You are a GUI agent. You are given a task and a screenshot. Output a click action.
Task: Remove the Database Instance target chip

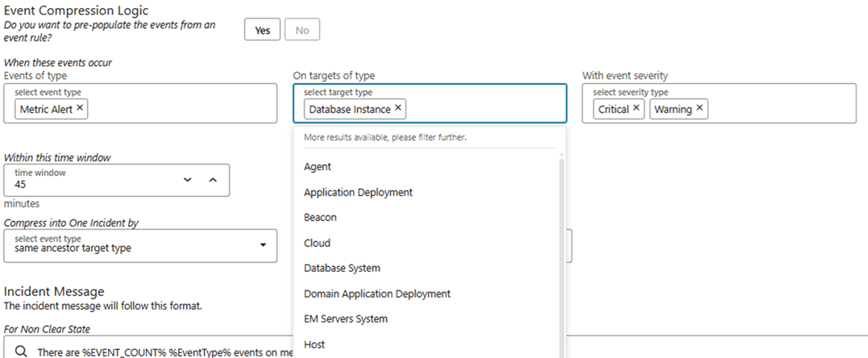coord(399,108)
